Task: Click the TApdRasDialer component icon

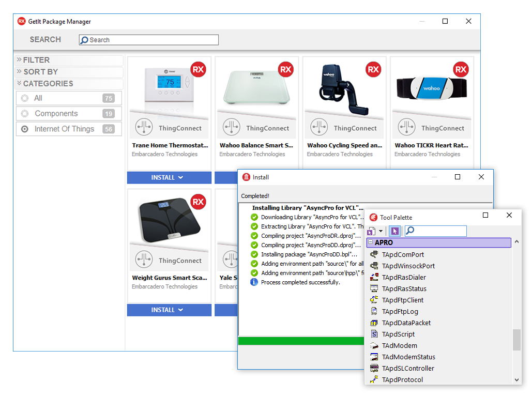Action: tap(374, 277)
